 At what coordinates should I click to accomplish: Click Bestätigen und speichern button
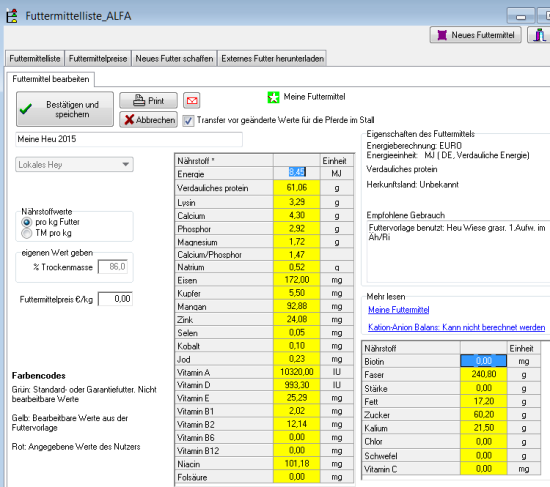65,109
